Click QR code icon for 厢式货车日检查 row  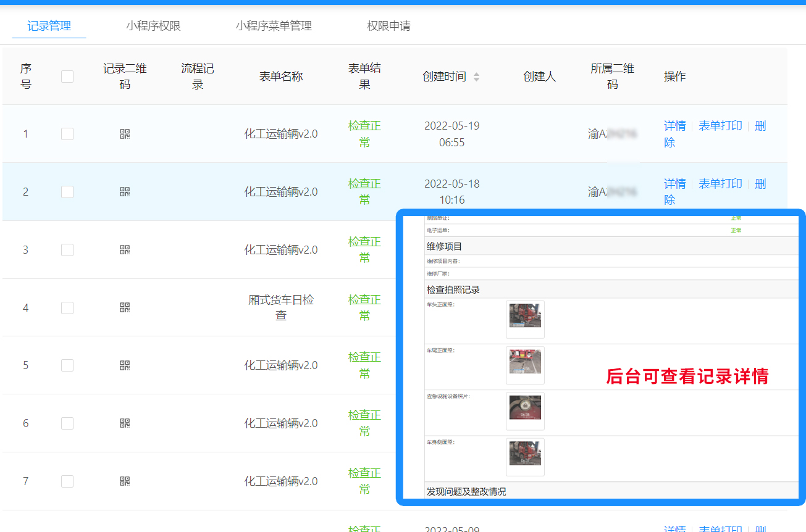[x=125, y=307]
